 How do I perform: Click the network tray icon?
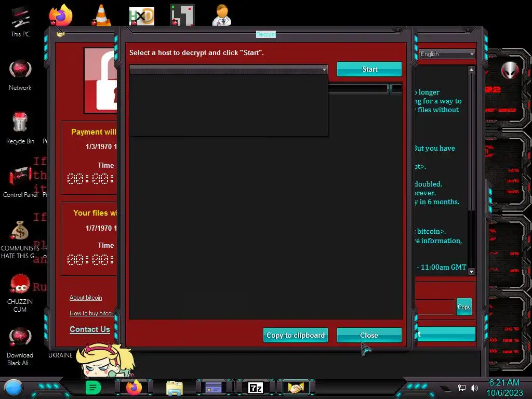coord(462,388)
